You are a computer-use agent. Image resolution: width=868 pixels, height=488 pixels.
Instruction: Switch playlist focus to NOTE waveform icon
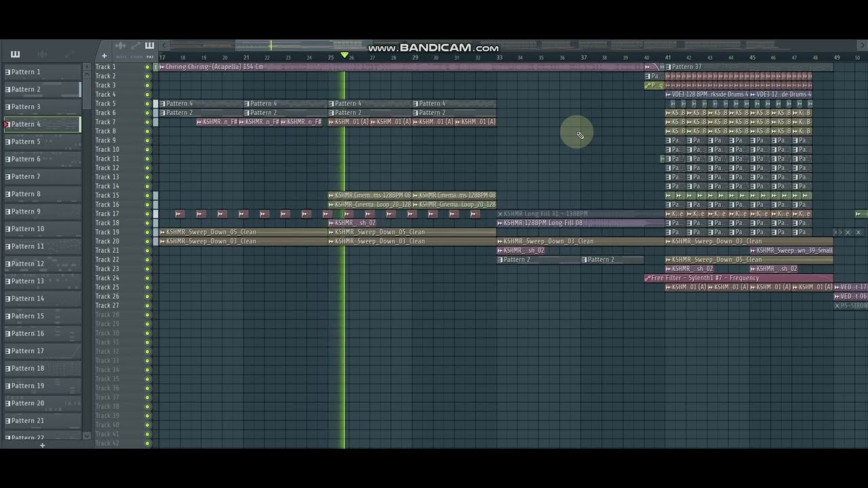(121, 46)
